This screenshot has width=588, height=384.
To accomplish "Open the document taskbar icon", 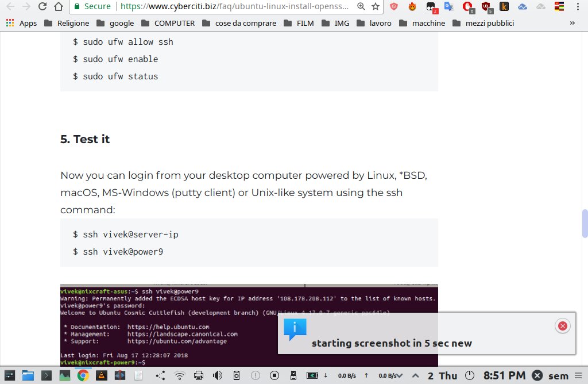I will click(x=138, y=375).
